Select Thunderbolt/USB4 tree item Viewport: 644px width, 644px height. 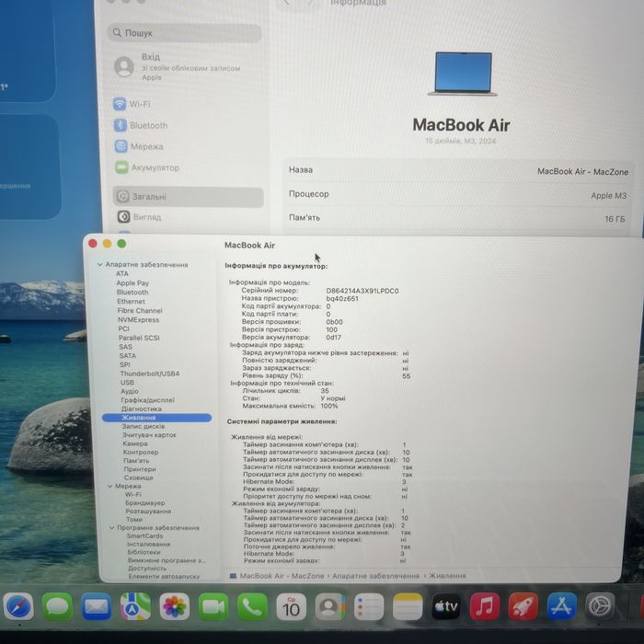149,374
